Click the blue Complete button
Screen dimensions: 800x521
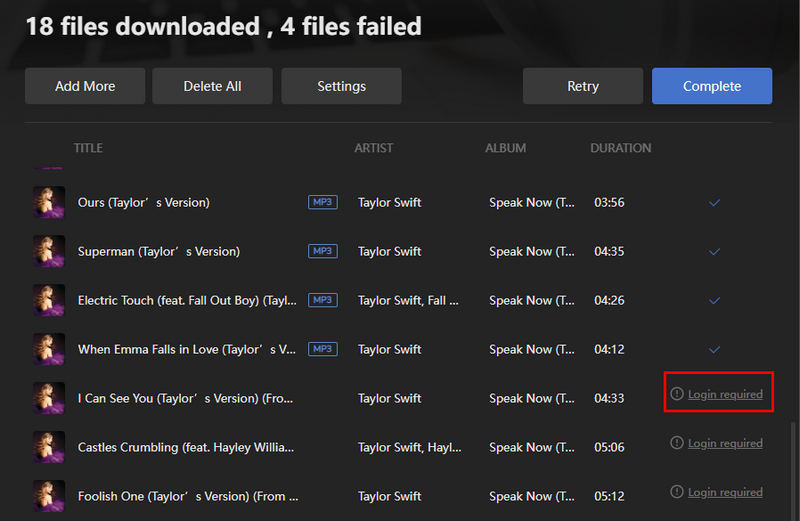pyautogui.click(x=711, y=86)
